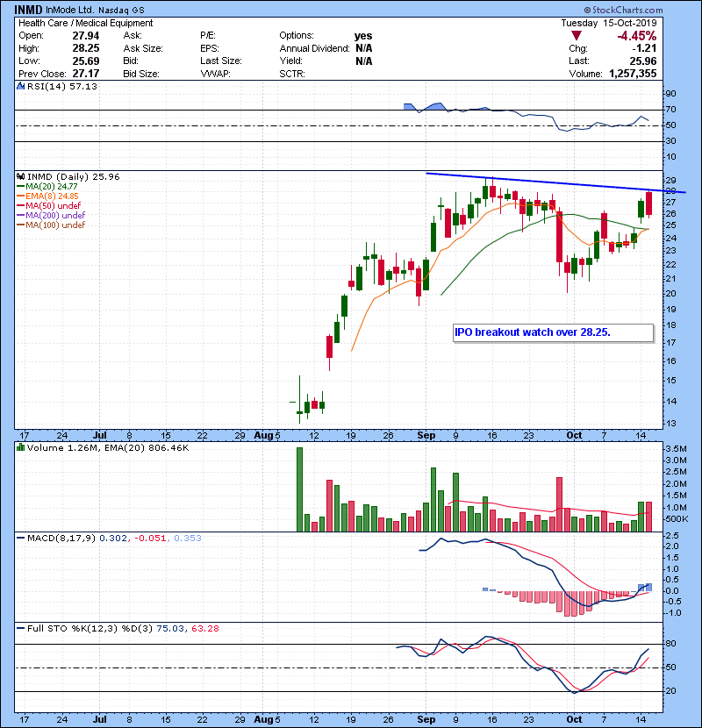The height and width of the screenshot is (728, 702).
Task: Click the 'Oct' label on the upper date axis
Action: [574, 435]
